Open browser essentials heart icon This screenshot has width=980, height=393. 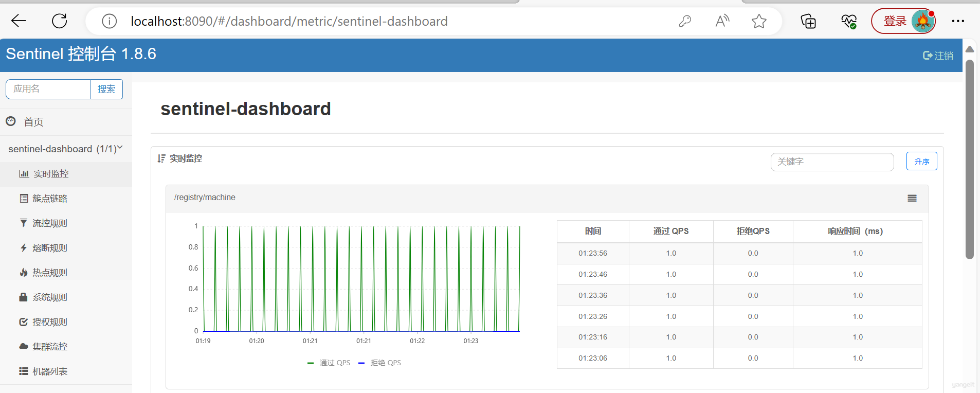tap(849, 21)
